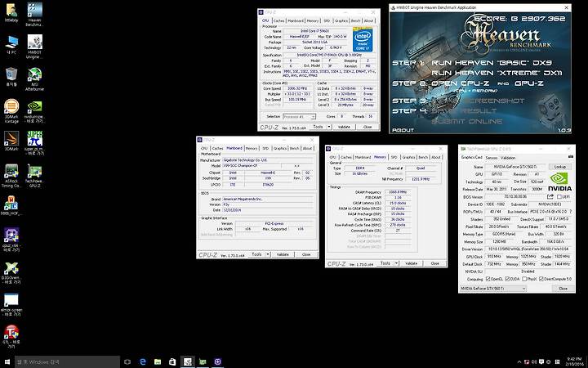Open the TechPowerUp GPU-Z desktop shortcut

(x=35, y=175)
